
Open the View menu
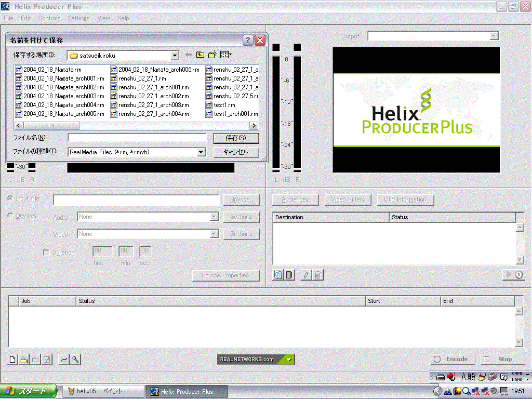tap(103, 18)
